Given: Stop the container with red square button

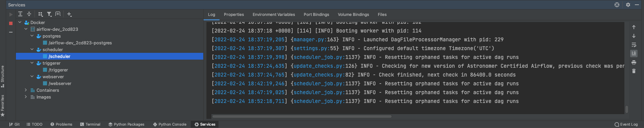Looking at the screenshot, I should (x=11, y=23).
